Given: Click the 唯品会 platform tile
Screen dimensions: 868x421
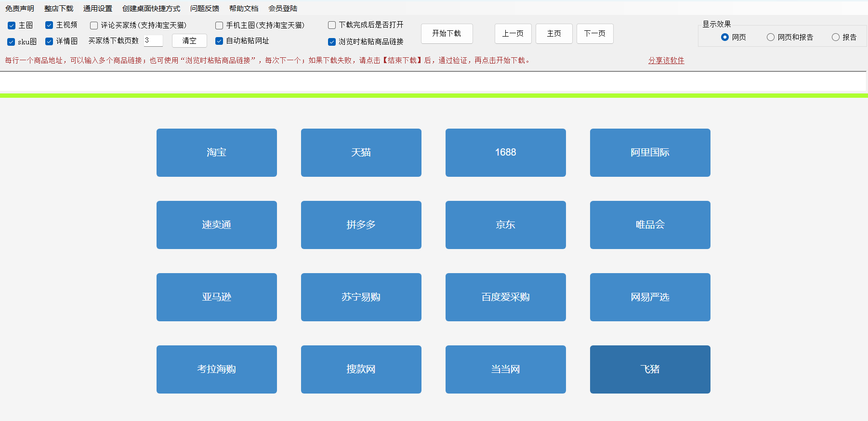Looking at the screenshot, I should point(650,225).
